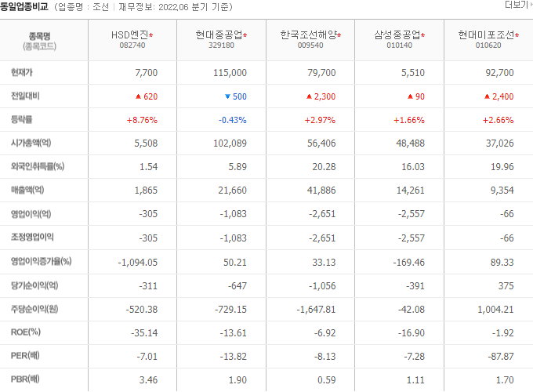Click the red up change 2,400

499,96
